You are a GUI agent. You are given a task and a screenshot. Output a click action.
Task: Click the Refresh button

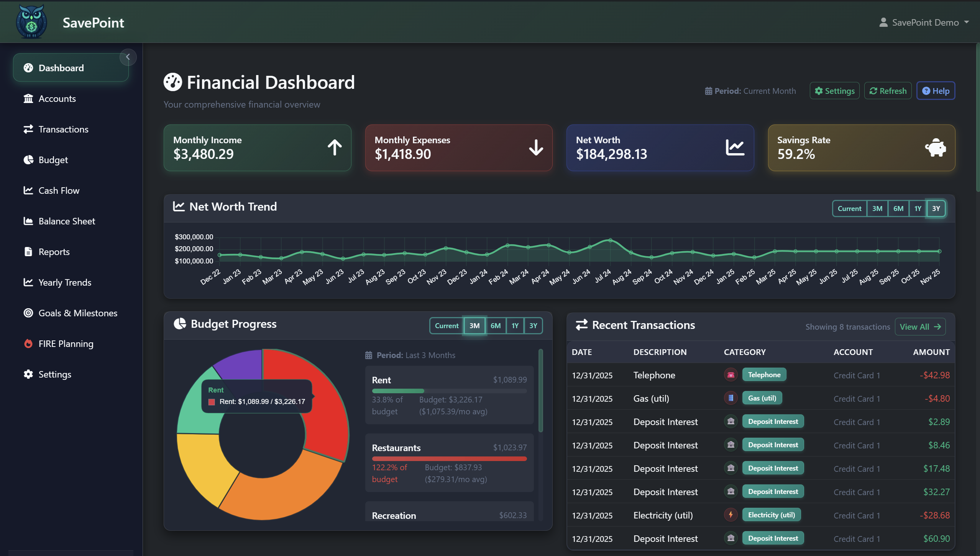pos(887,90)
